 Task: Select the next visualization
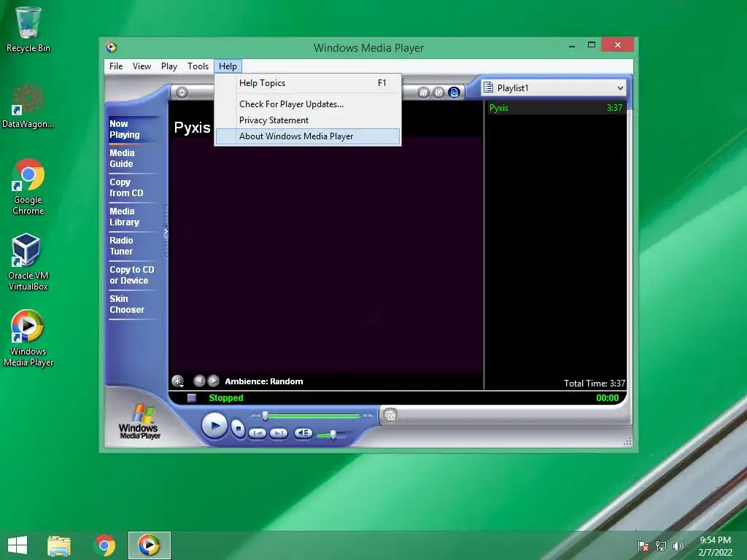pos(214,381)
